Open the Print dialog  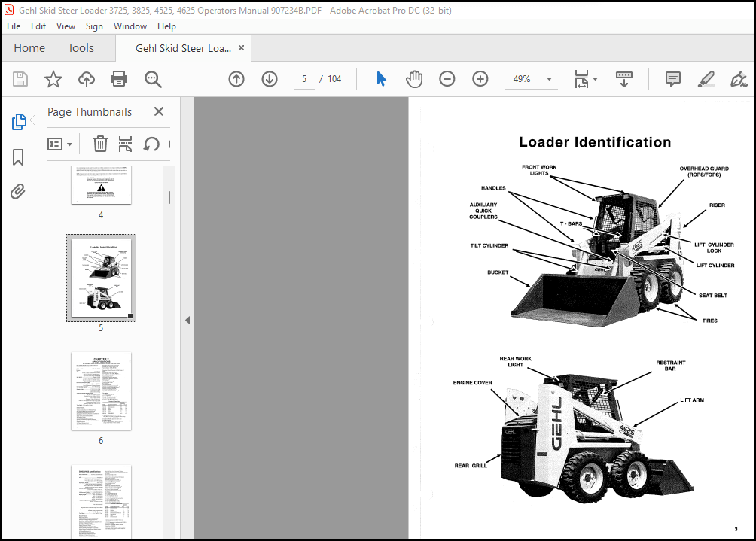(x=119, y=78)
